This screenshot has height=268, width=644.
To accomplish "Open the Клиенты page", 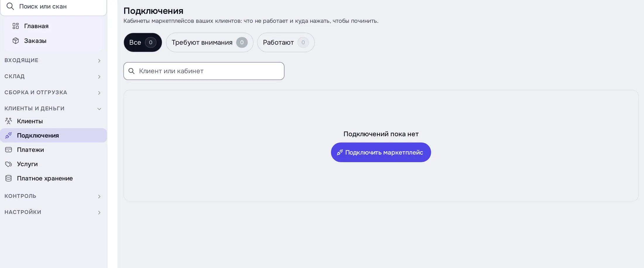I will 53,121.
